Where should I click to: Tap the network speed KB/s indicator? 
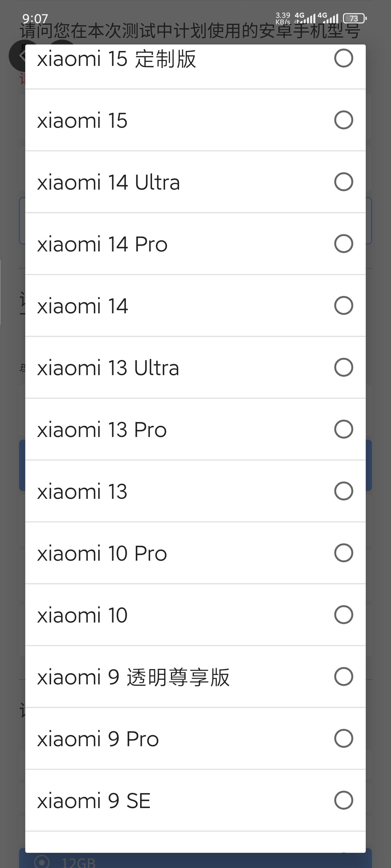[x=283, y=18]
